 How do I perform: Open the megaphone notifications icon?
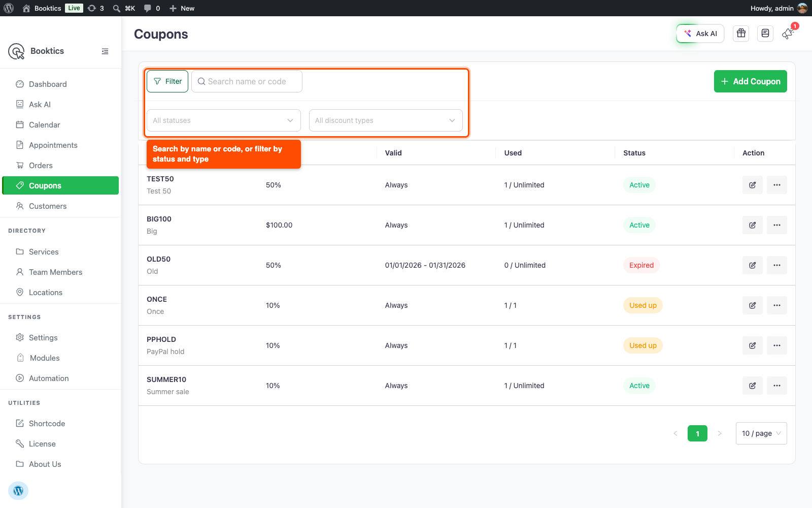click(788, 34)
